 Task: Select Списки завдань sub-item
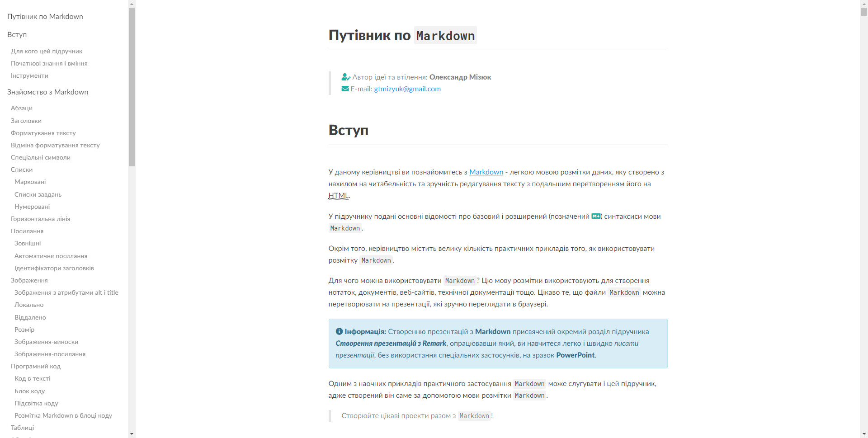pyautogui.click(x=38, y=194)
